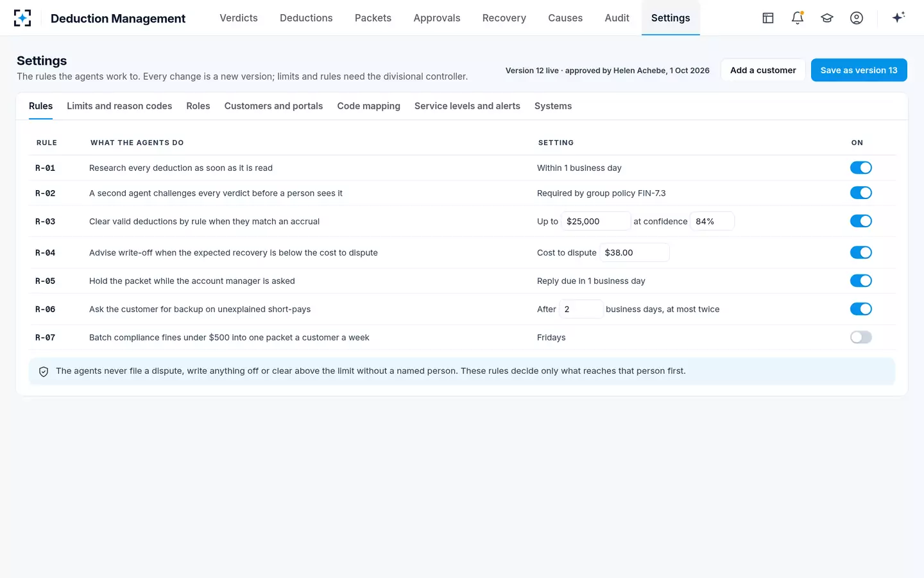
Task: Click the Deduction Management app title
Action: [118, 19]
